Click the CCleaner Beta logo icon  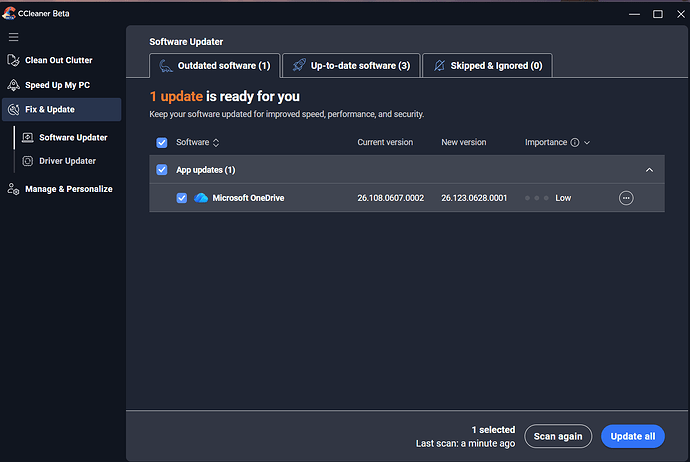coord(9,13)
